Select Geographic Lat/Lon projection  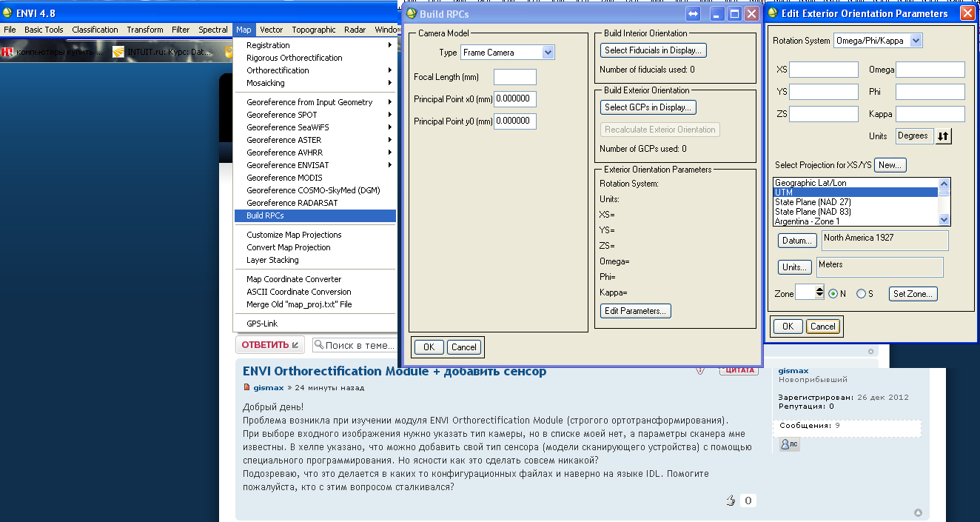856,183
